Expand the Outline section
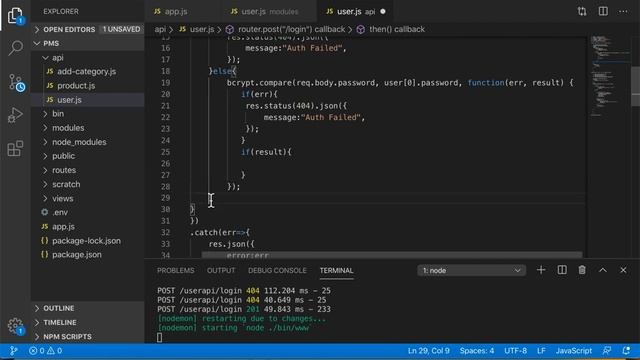 point(87,308)
